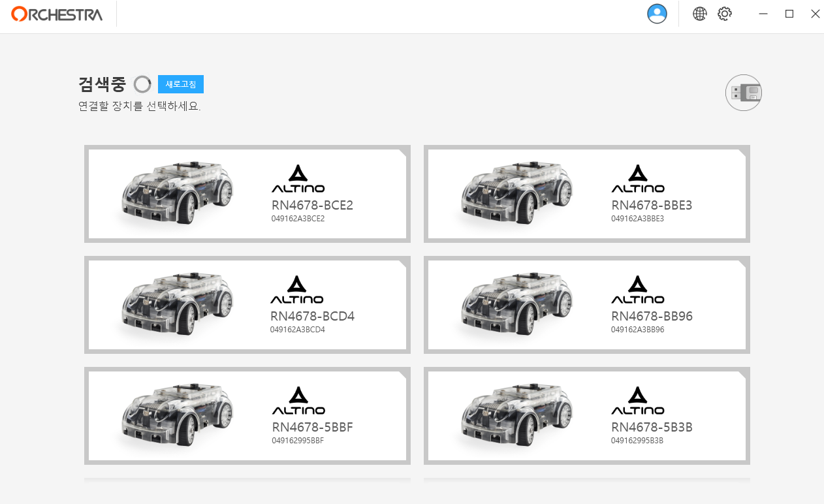This screenshot has width=824, height=504.
Task: Click the car image of RN4678-BCE2
Action: click(176, 193)
